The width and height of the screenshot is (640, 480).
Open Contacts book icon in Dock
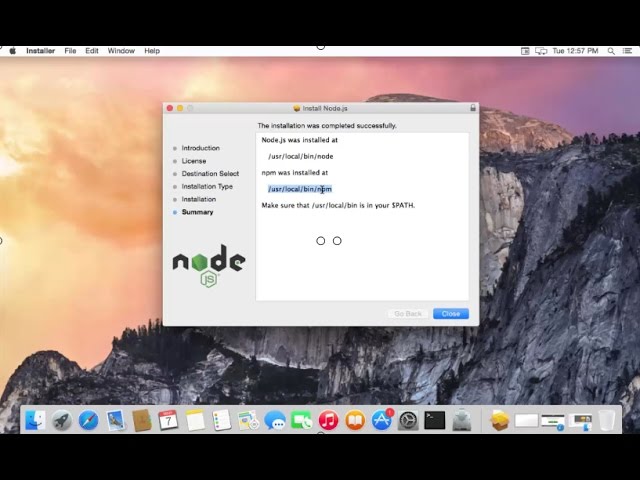click(142, 420)
